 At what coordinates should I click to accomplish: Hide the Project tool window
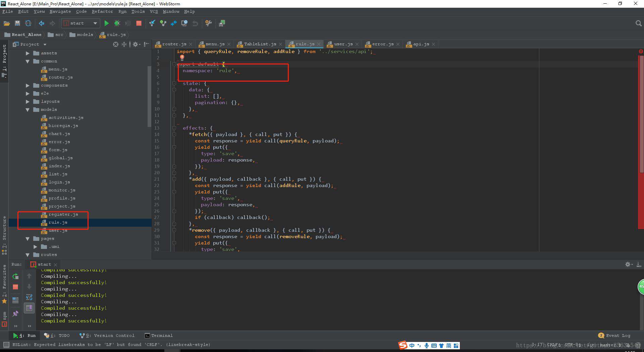click(146, 44)
